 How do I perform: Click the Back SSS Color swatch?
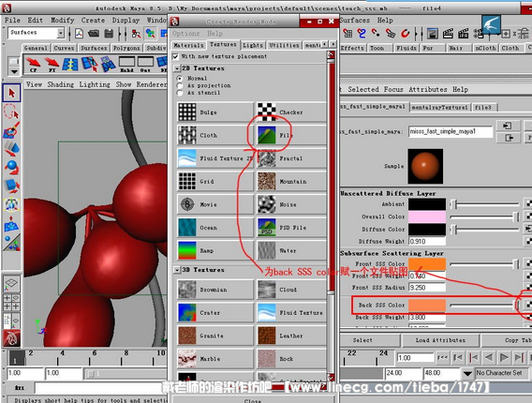pos(427,306)
